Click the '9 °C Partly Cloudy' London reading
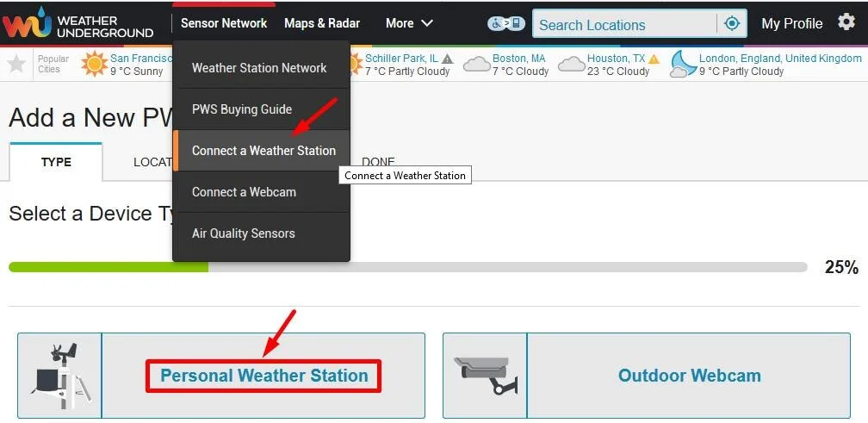The height and width of the screenshot is (423, 868). [741, 72]
